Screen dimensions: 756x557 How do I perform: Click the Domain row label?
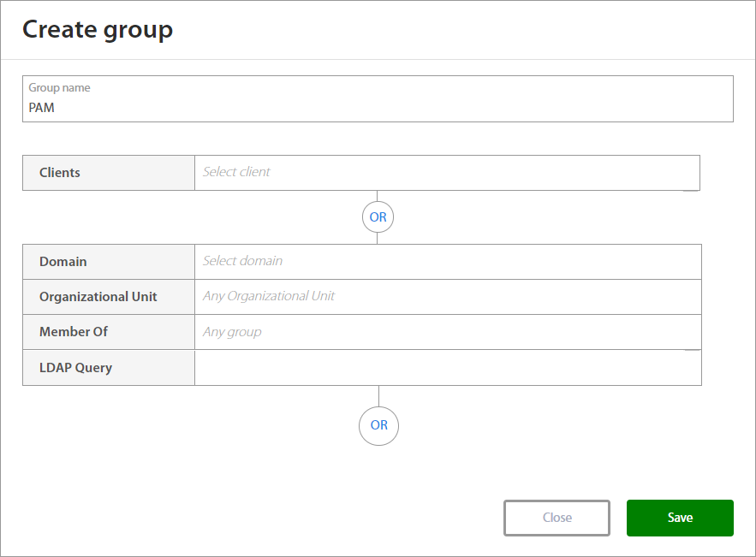(63, 262)
